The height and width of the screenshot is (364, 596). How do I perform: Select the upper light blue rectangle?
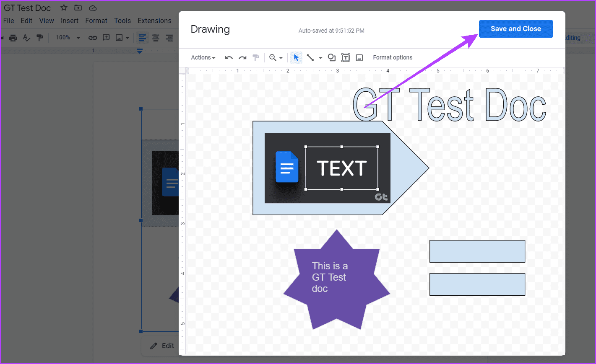[477, 251]
